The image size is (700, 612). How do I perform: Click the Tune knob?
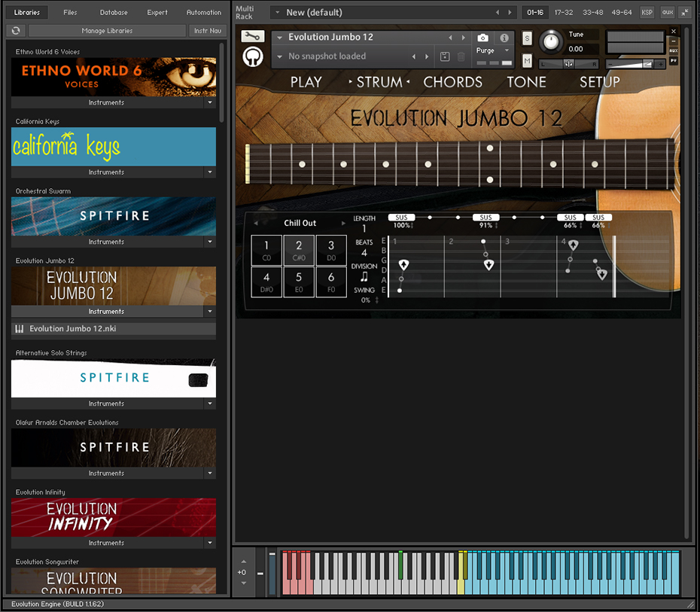pos(551,42)
